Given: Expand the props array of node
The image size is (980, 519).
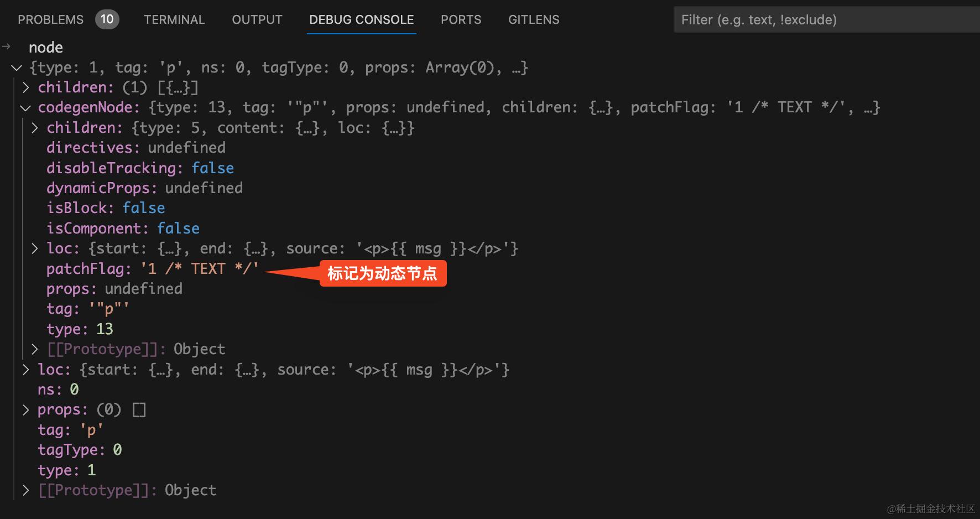Looking at the screenshot, I should [25, 409].
